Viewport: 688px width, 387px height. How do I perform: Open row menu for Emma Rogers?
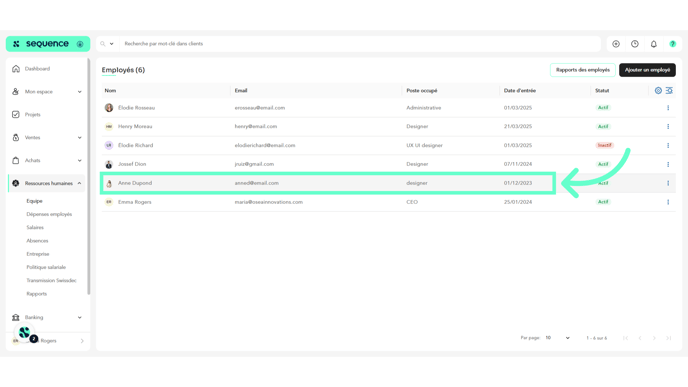tap(668, 202)
